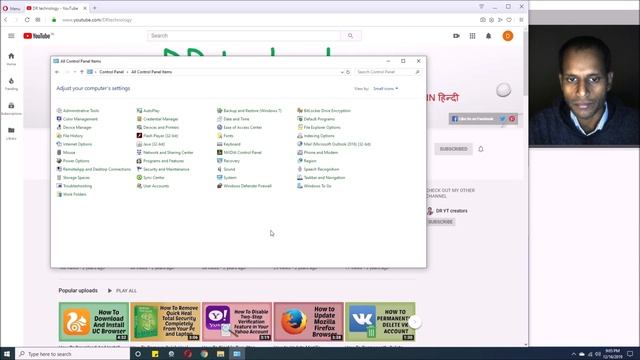Open Power Options
The height and width of the screenshot is (360, 640).
pos(73,161)
